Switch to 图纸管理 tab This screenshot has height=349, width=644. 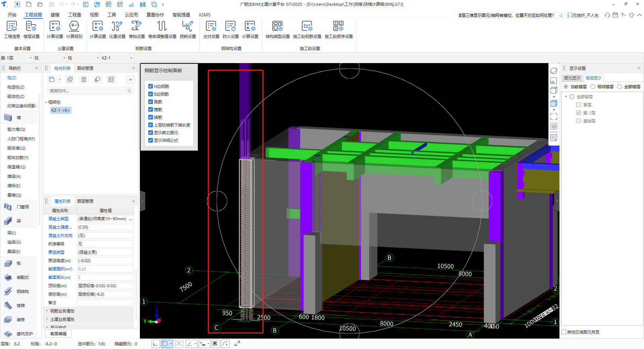pos(85,68)
